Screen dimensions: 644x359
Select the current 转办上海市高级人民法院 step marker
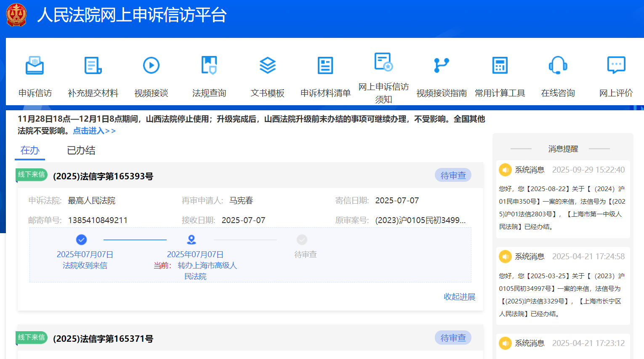pos(192,240)
